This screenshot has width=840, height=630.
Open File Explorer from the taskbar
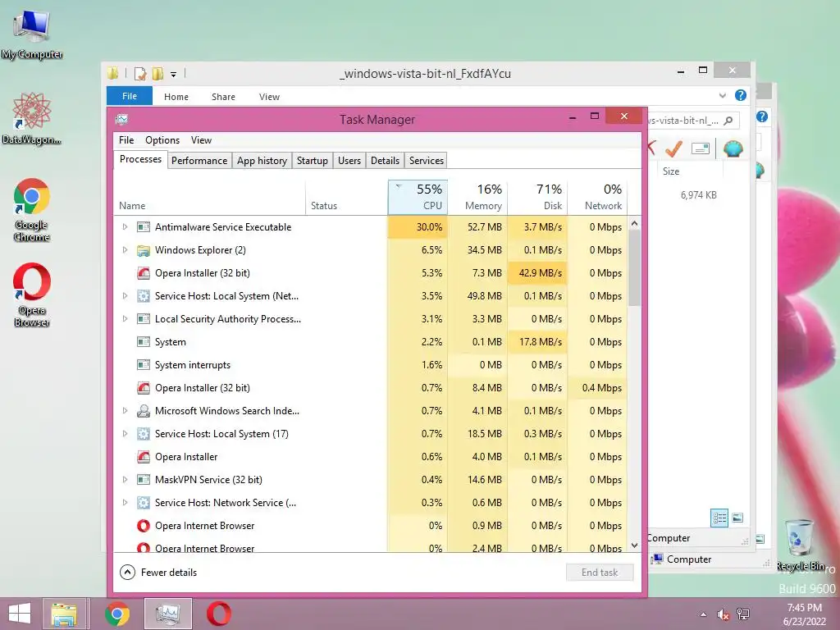coord(64,614)
